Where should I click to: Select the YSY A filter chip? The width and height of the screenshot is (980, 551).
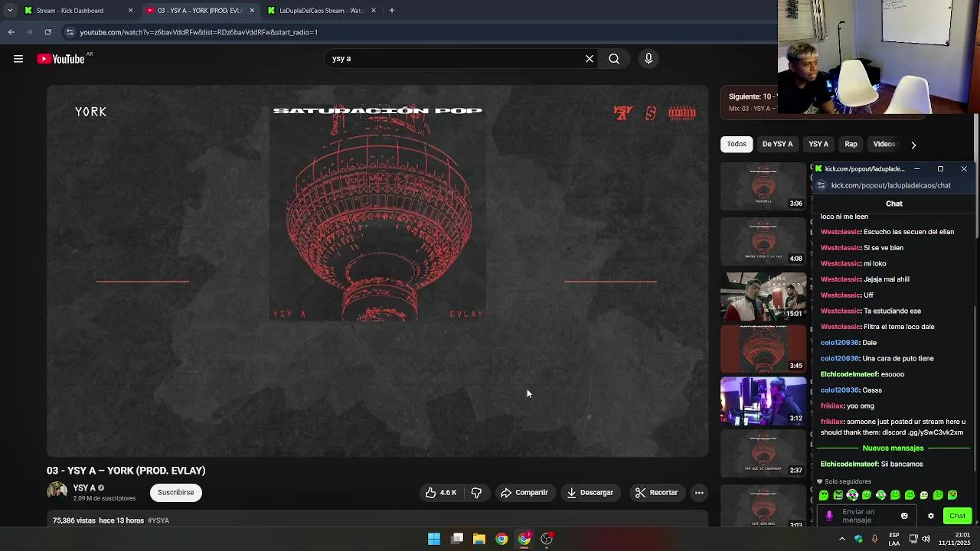(818, 144)
